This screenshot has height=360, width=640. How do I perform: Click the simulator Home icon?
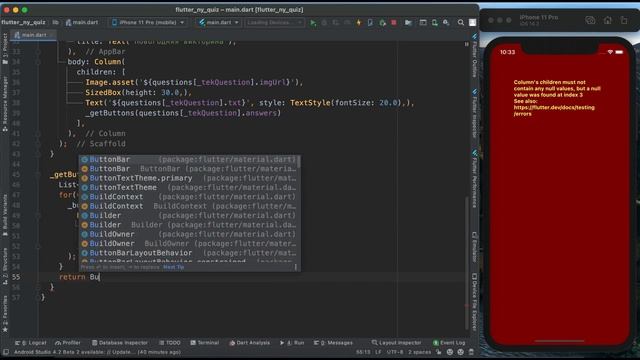pos(607,20)
